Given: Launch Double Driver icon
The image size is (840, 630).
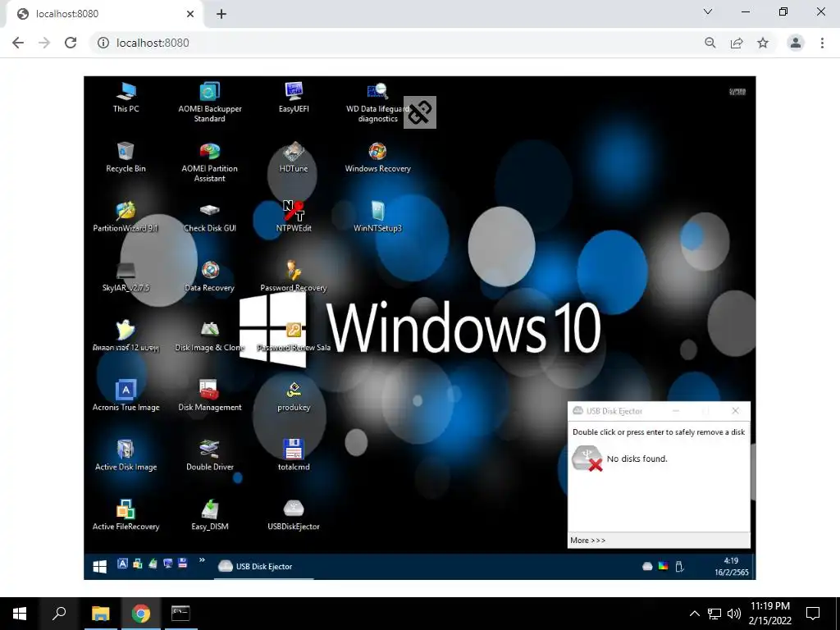Looking at the screenshot, I should pos(209,455).
